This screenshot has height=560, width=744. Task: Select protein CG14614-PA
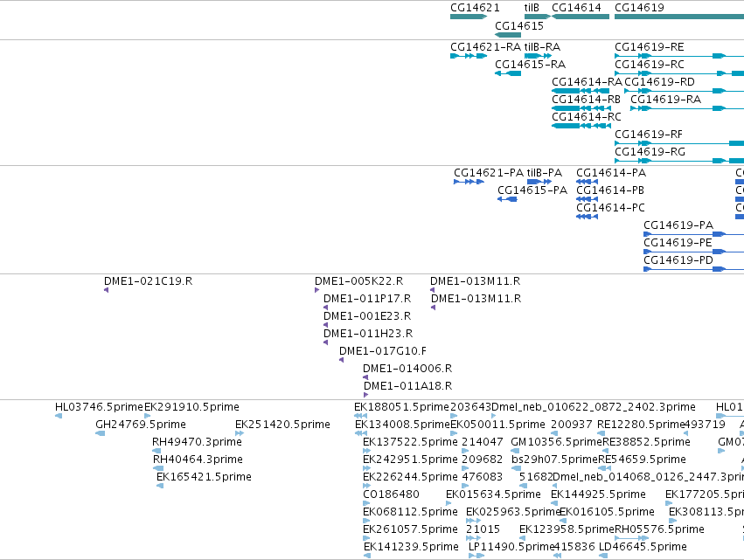pyautogui.click(x=587, y=182)
